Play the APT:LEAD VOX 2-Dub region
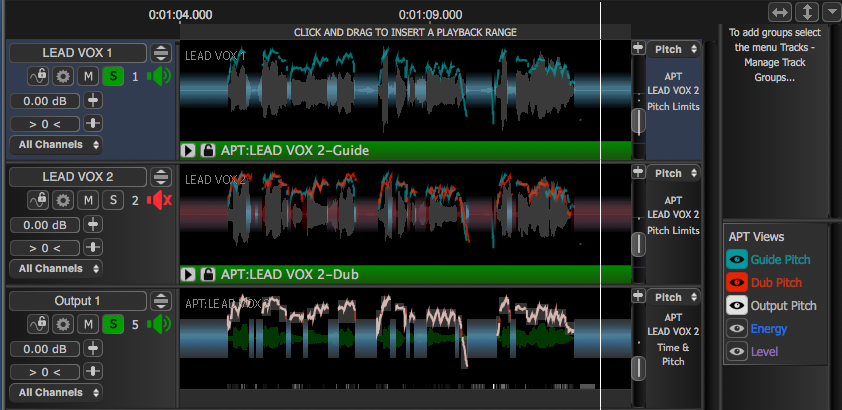Screen dimensions: 842x410 pyautogui.click(x=188, y=275)
